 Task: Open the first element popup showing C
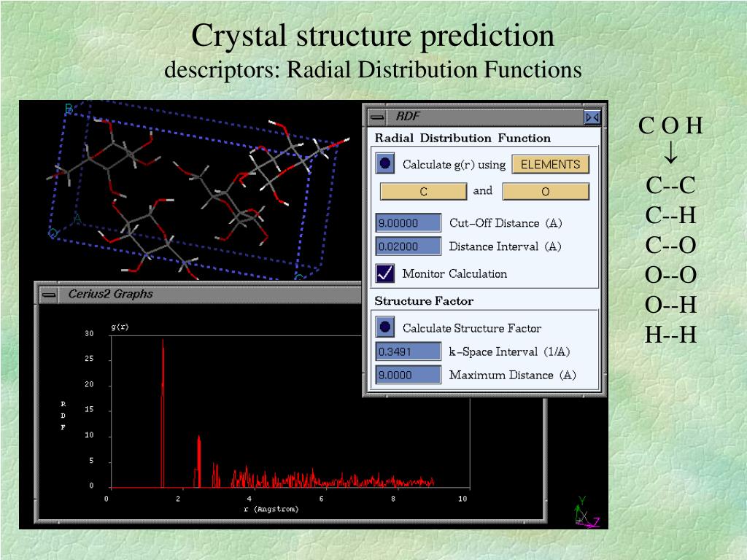423,192
